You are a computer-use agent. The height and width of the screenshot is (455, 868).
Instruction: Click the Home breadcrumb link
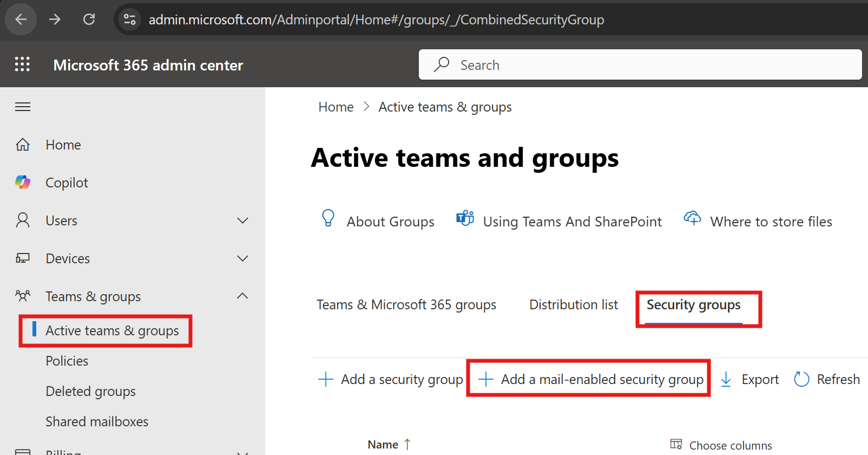(x=336, y=107)
